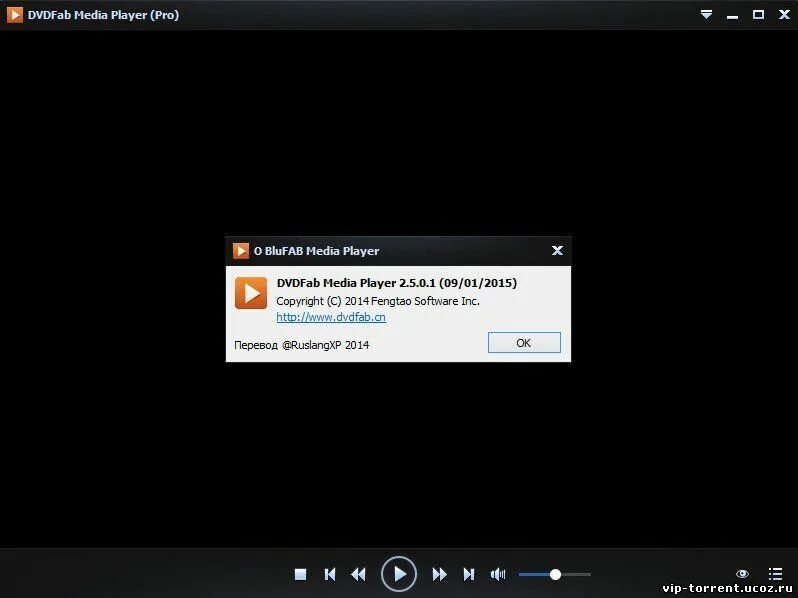Open the http://www.dvdfab.cn link
798x598 pixels.
pyautogui.click(x=331, y=317)
